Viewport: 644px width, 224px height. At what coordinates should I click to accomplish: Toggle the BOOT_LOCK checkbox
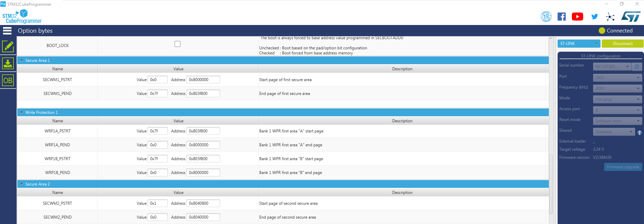(x=178, y=44)
